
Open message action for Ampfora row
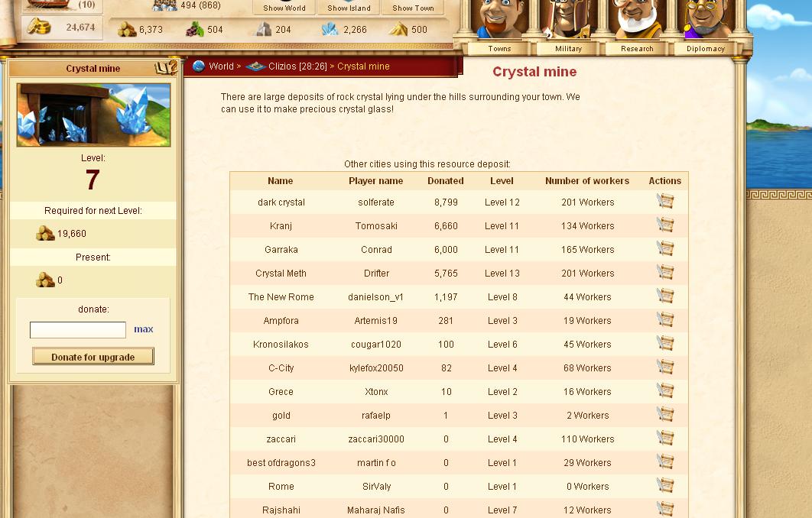pyautogui.click(x=665, y=320)
